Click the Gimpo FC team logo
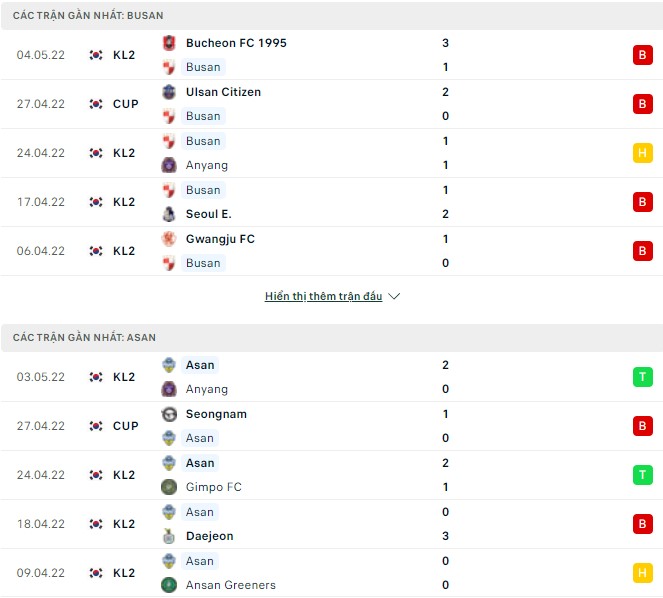 (x=168, y=487)
